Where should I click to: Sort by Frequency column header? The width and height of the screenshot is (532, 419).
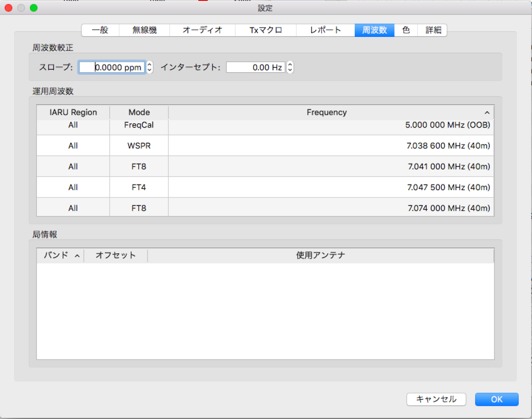pyautogui.click(x=331, y=113)
